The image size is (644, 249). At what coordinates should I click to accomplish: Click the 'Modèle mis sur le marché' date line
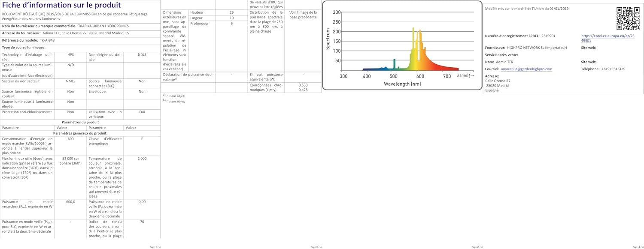pyautogui.click(x=526, y=9)
